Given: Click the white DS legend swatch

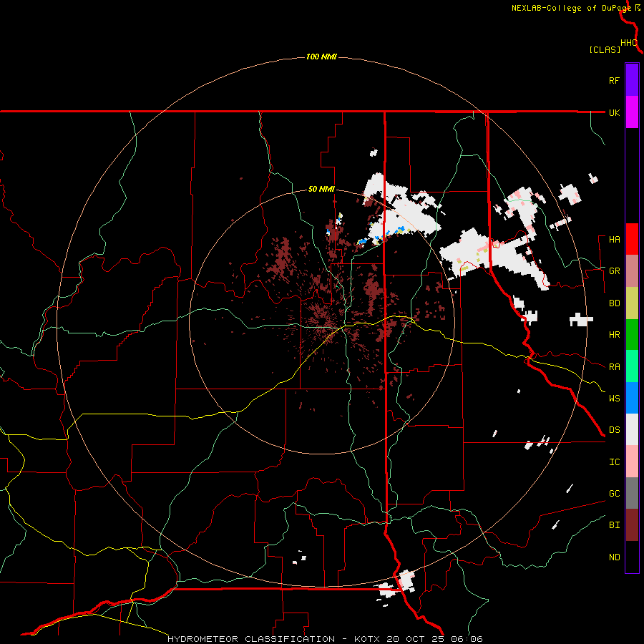Looking at the screenshot, I should click(x=632, y=429).
